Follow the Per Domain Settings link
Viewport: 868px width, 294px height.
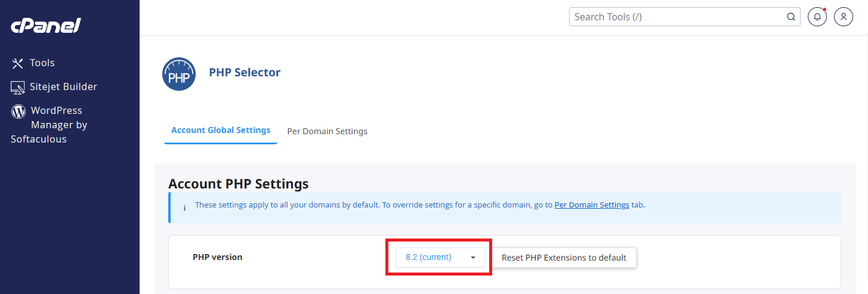pos(592,205)
